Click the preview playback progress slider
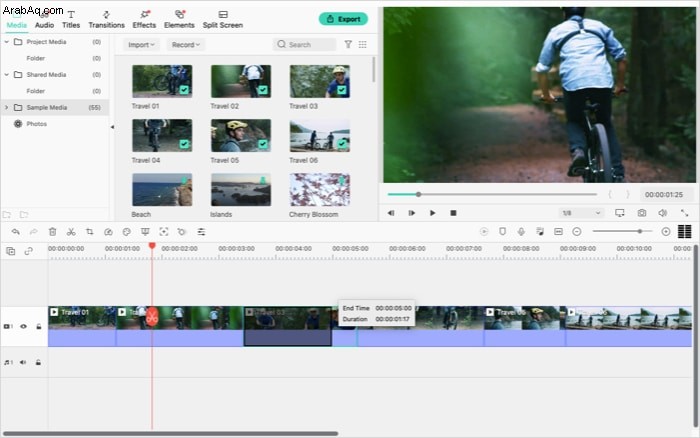Image resolution: width=700 pixels, height=438 pixels. (x=492, y=194)
